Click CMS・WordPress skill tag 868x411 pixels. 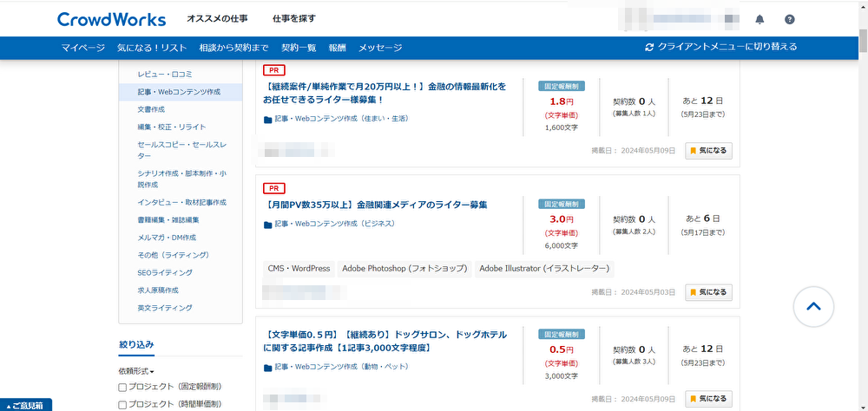[x=299, y=269]
